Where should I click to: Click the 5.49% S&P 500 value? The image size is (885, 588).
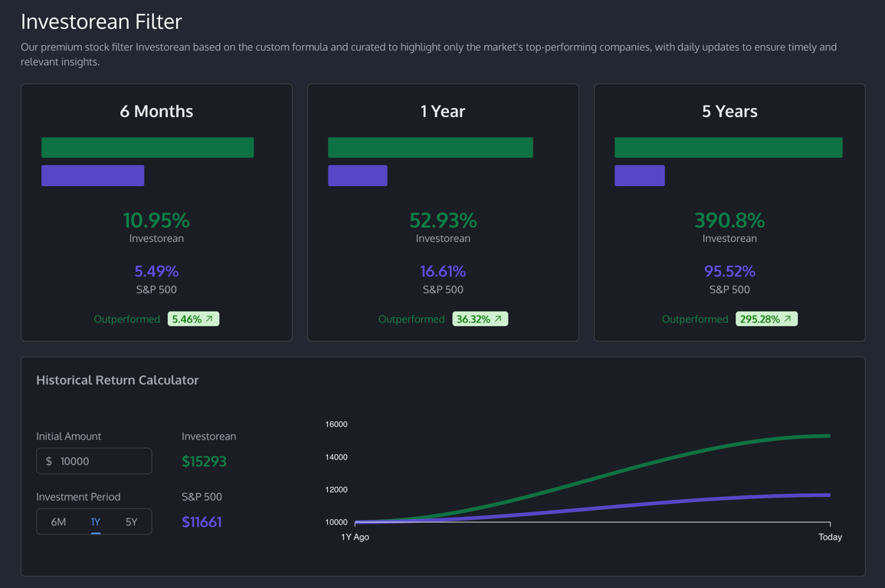[156, 271]
